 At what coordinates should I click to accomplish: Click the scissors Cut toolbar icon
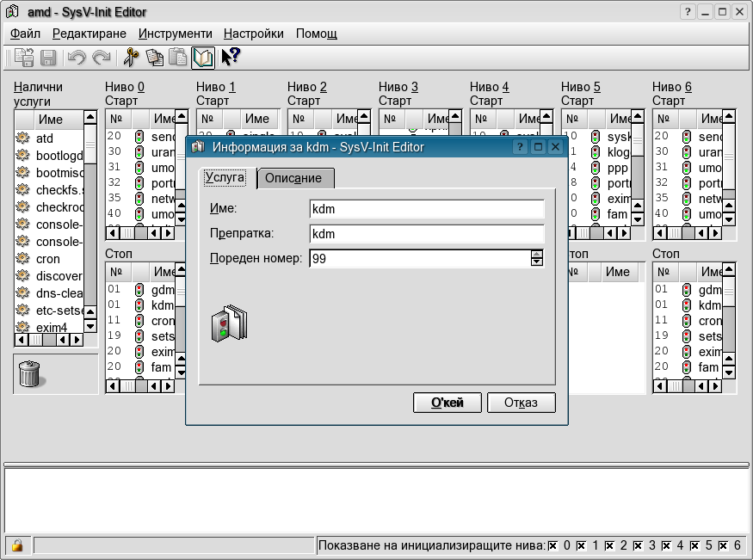pos(131,58)
